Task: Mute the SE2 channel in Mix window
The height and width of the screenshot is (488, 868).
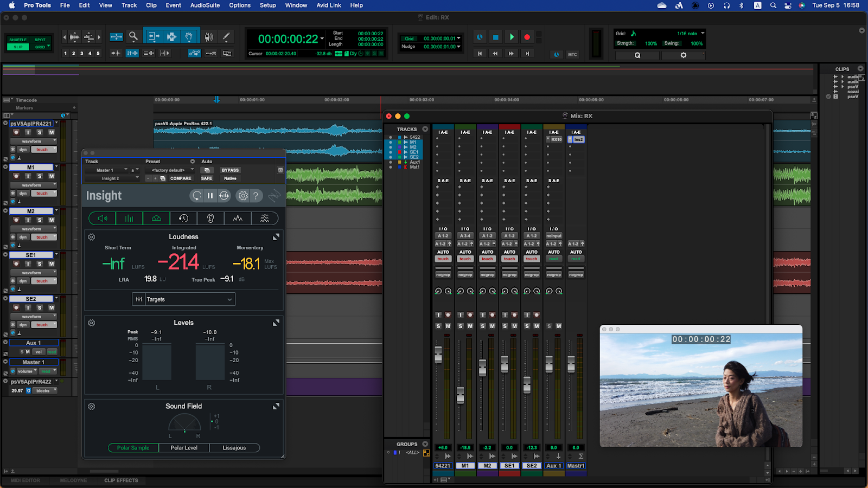Action: 537,326
